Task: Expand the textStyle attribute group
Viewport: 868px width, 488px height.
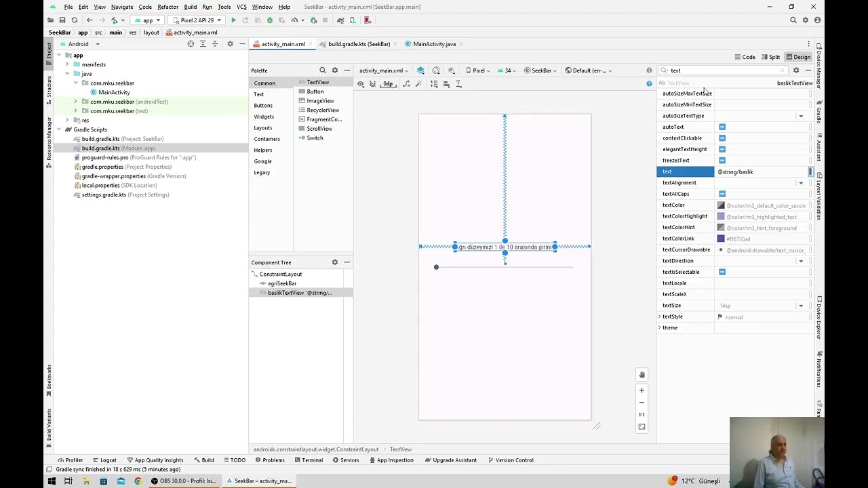Action: click(660, 317)
